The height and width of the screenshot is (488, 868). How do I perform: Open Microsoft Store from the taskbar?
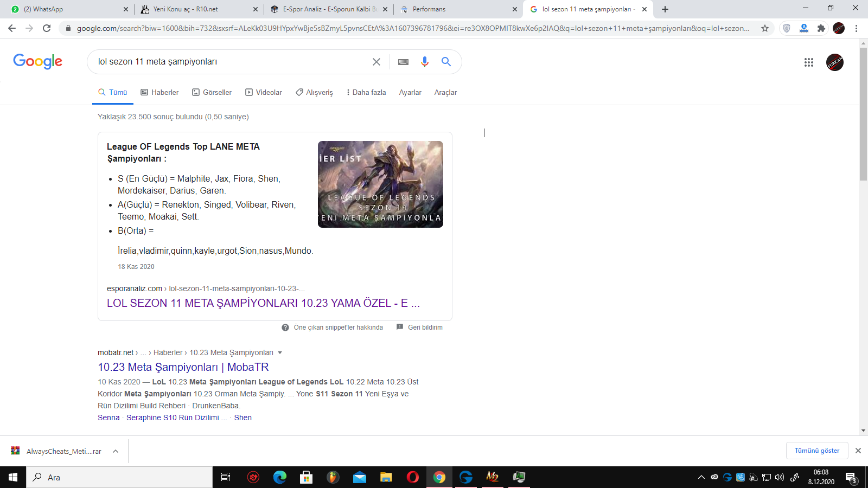tap(307, 477)
